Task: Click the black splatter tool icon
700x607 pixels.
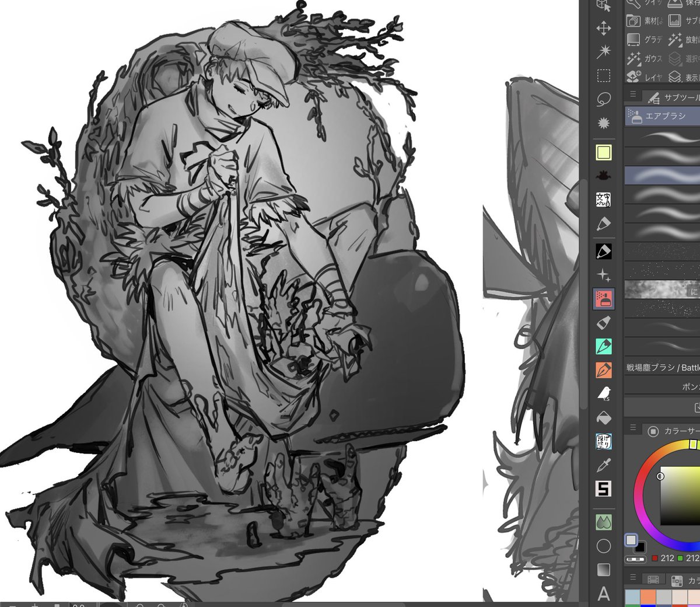Action: [604, 176]
